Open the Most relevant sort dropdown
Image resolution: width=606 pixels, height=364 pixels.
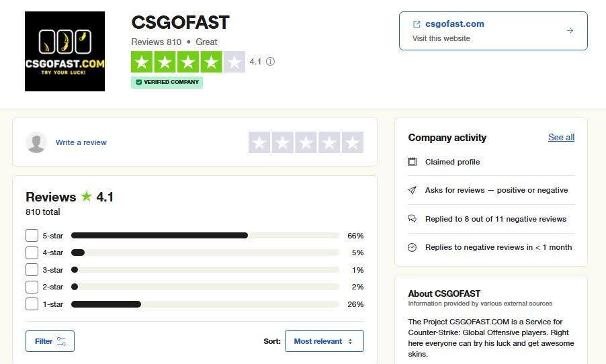(324, 341)
